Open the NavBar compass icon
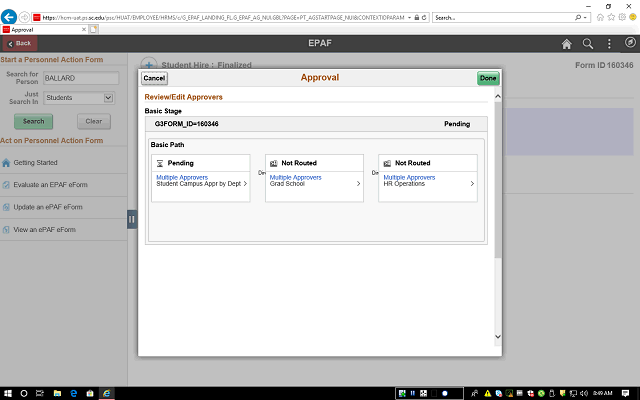 click(x=630, y=42)
